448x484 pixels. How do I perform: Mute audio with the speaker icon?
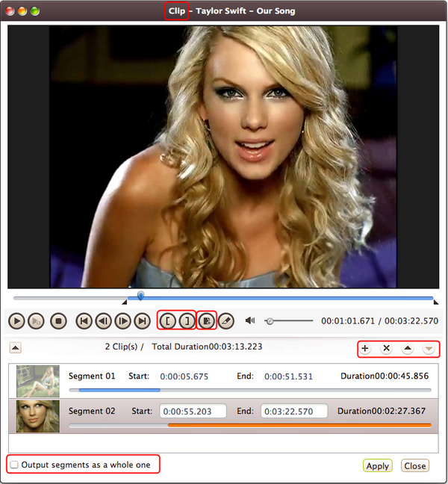[249, 320]
